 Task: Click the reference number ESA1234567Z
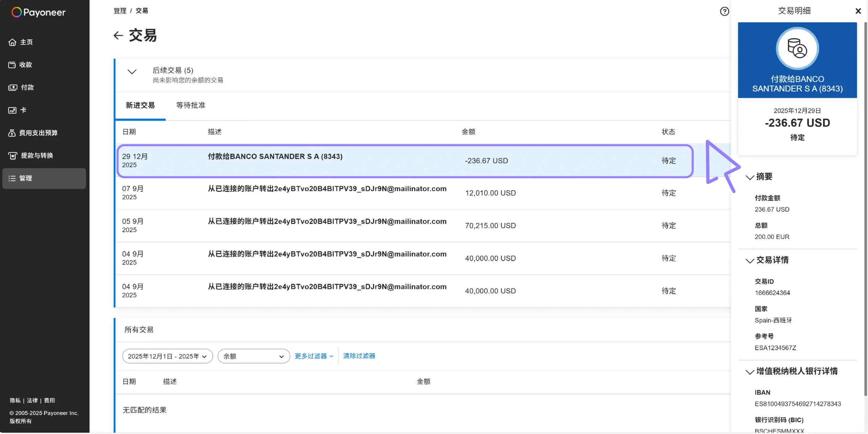(775, 348)
